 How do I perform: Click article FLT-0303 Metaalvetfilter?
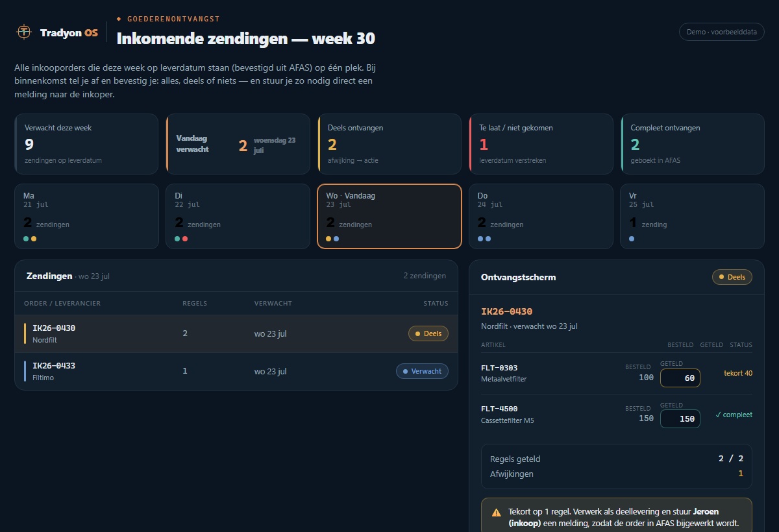pyautogui.click(x=504, y=373)
